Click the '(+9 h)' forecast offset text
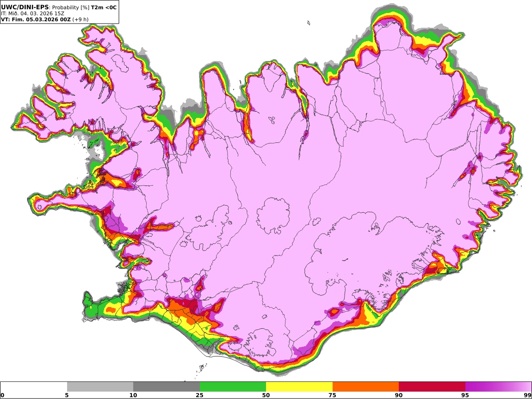532x399 pixels. [x=80, y=19]
